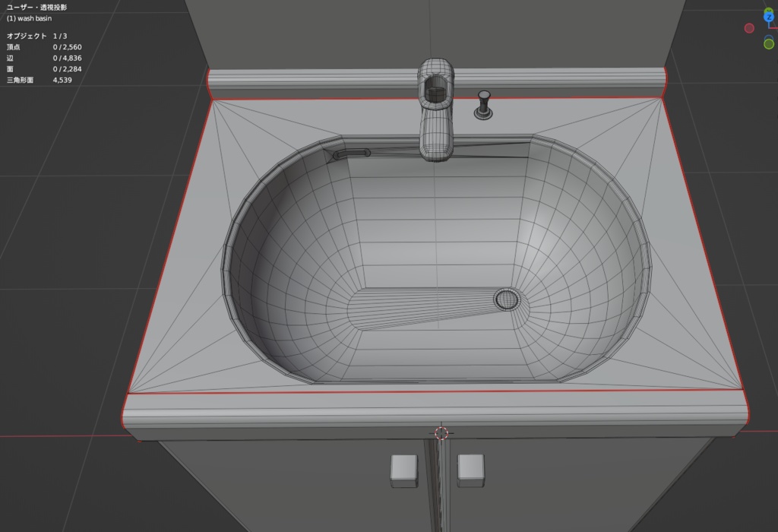Click the right cabinet door knob

pyautogui.click(x=470, y=470)
